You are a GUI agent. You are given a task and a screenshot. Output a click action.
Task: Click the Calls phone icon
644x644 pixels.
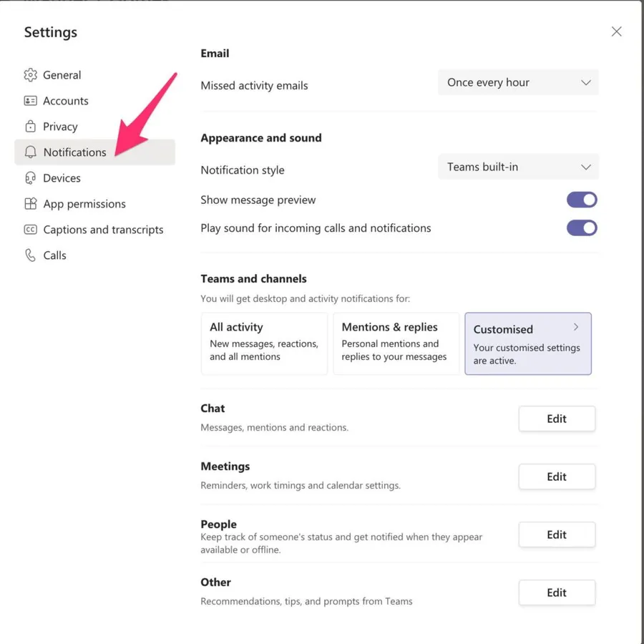pos(30,255)
